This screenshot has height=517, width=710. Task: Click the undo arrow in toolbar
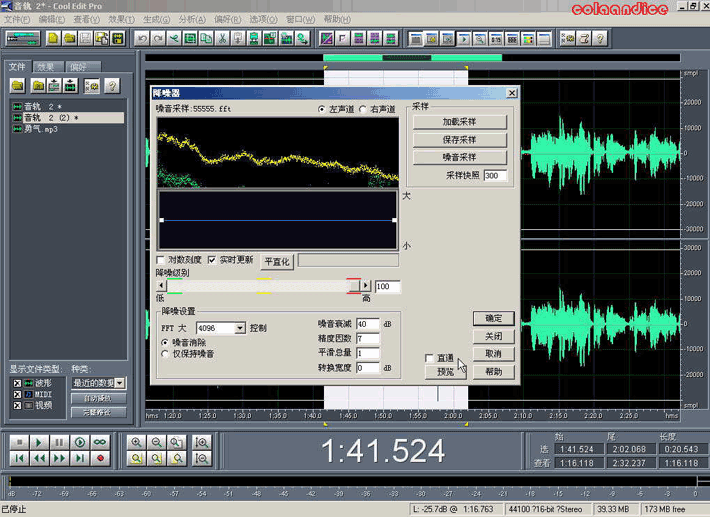143,39
